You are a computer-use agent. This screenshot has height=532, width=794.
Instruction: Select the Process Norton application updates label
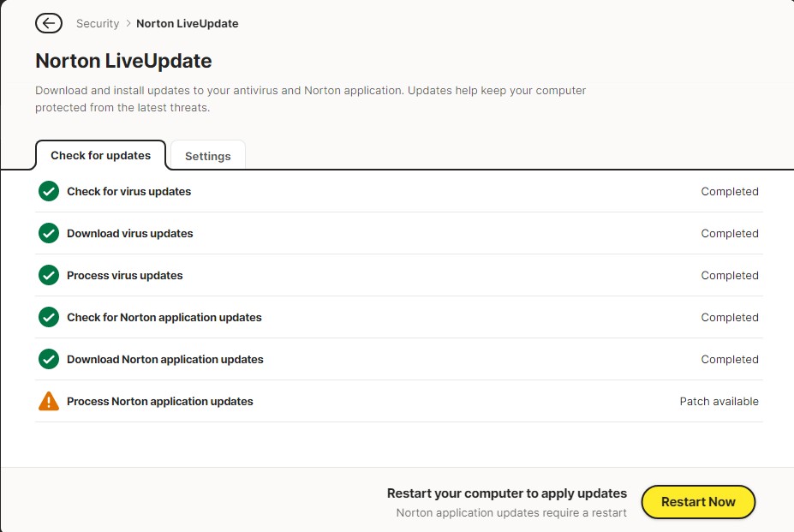tap(160, 401)
